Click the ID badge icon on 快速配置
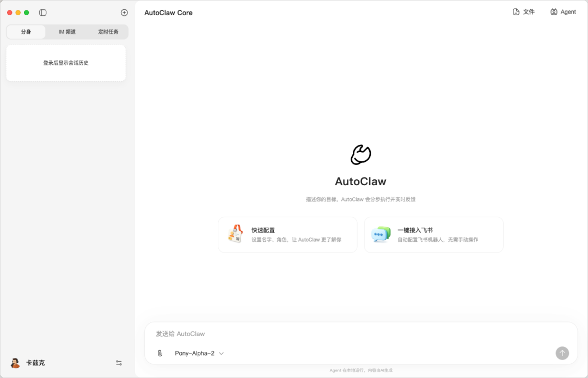This screenshot has width=588, height=378. pos(235,234)
